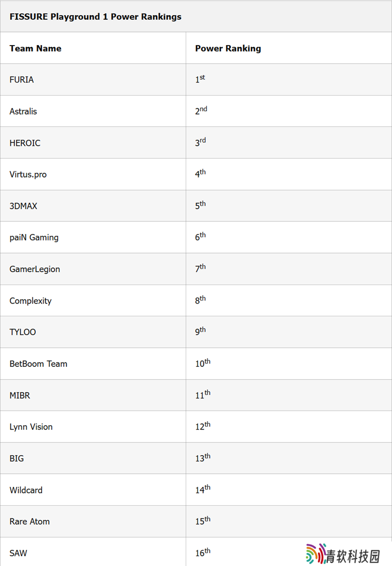
Task: Click the Rare Atom team name
Action: point(29,521)
